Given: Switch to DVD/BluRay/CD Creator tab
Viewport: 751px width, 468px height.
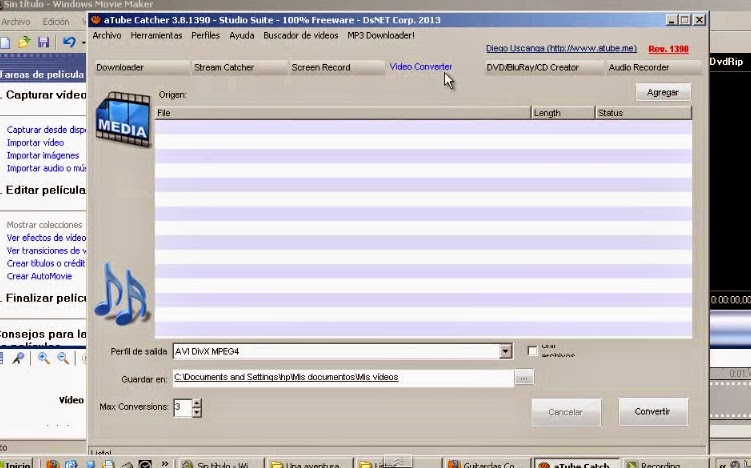Looking at the screenshot, I should [544, 68].
